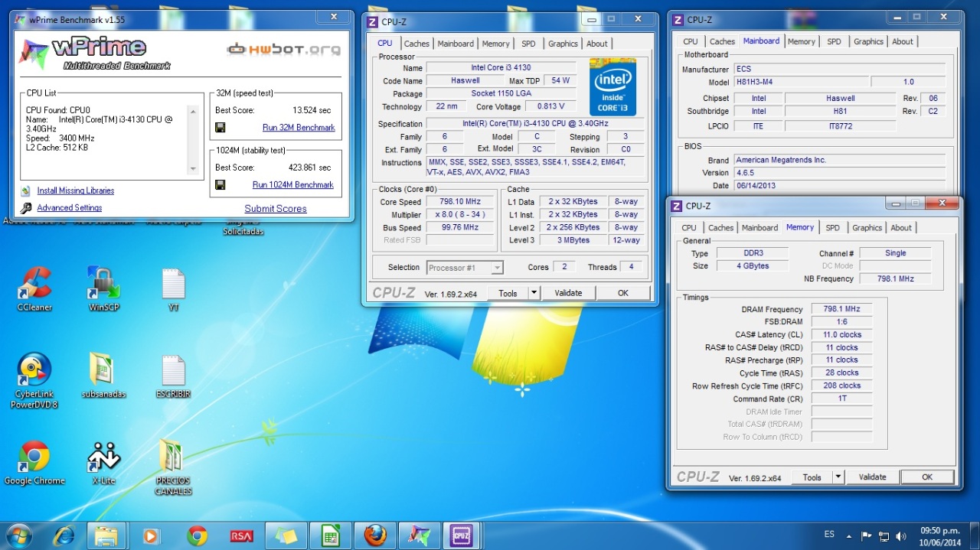Click the DRAM Frequency value 798.1 MHz
Screen dimensions: 980x550
[x=841, y=309]
